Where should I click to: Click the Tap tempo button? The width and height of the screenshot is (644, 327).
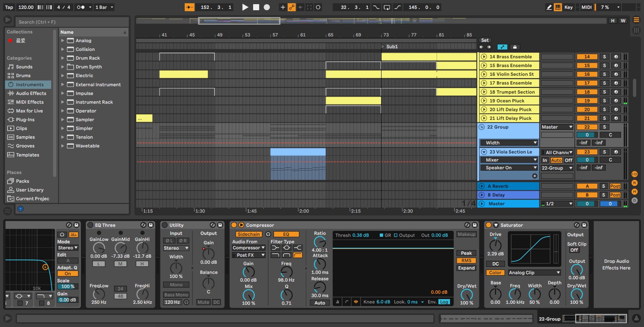(9, 7)
